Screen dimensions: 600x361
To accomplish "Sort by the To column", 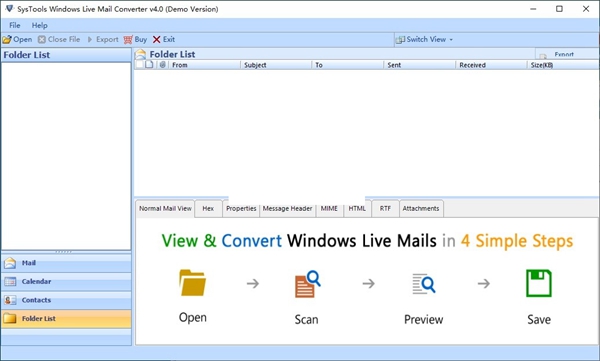I will [348, 65].
